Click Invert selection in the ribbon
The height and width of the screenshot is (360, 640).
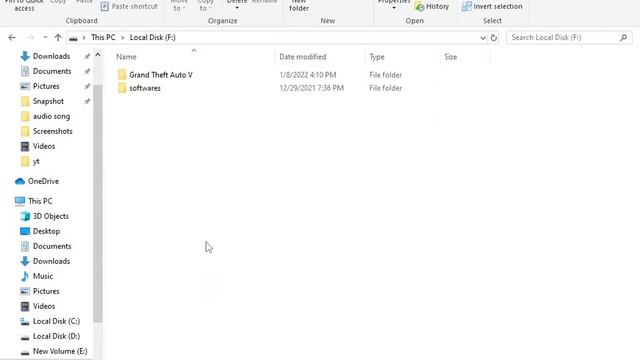pyautogui.click(x=492, y=7)
